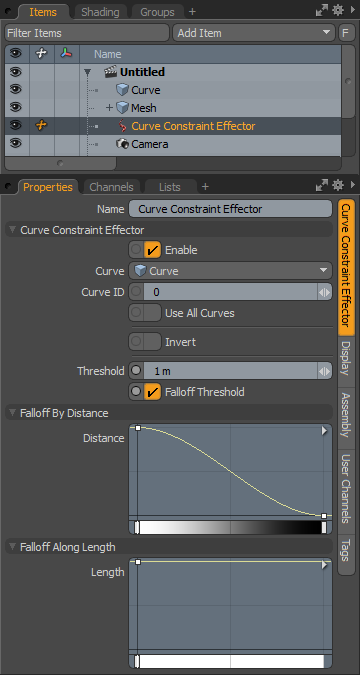360x675 pixels.
Task: Toggle eye icon for Mesh item
Action: point(16,107)
